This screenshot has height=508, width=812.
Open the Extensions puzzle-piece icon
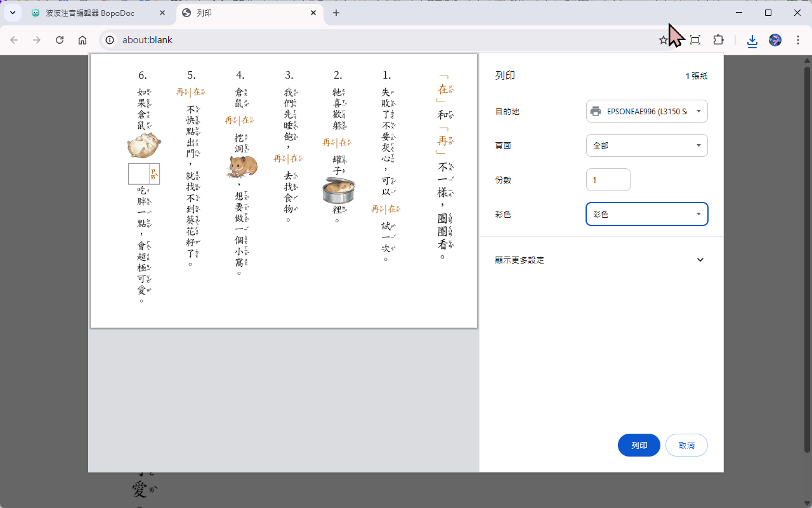click(x=718, y=39)
